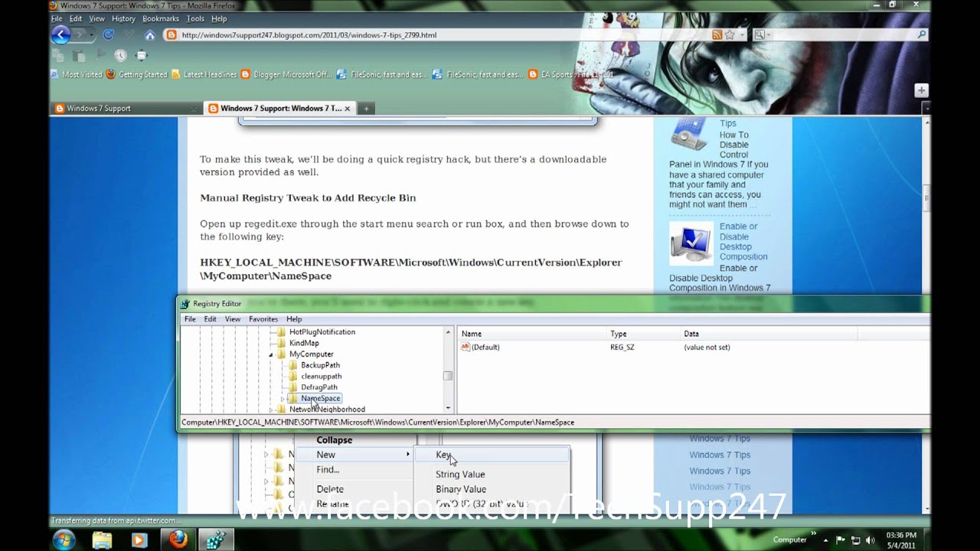Bookmark this page with the star icon

730,34
